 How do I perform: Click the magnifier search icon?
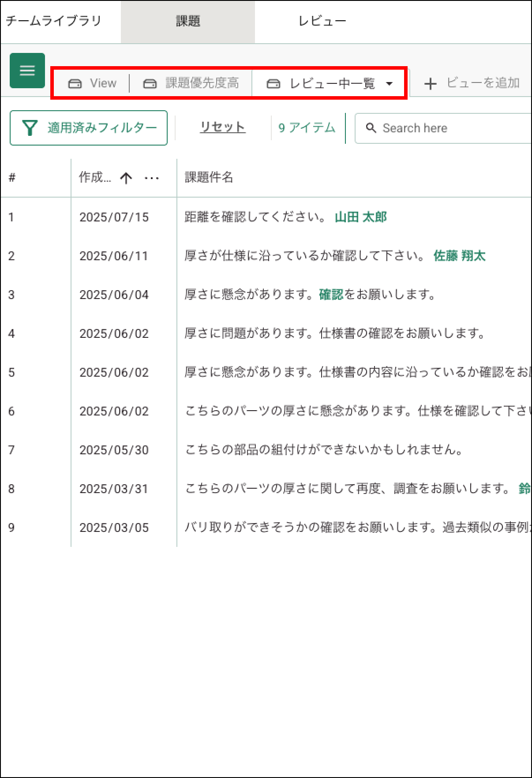point(371,128)
